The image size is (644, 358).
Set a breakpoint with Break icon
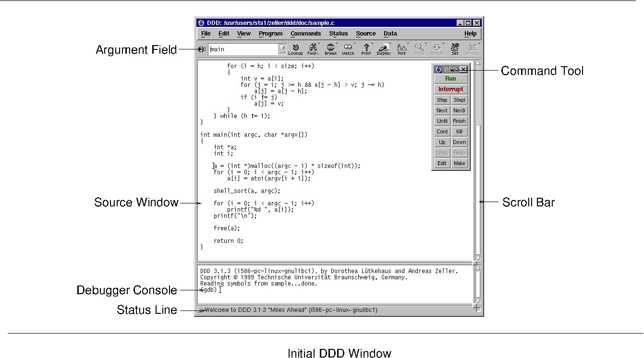click(330, 49)
